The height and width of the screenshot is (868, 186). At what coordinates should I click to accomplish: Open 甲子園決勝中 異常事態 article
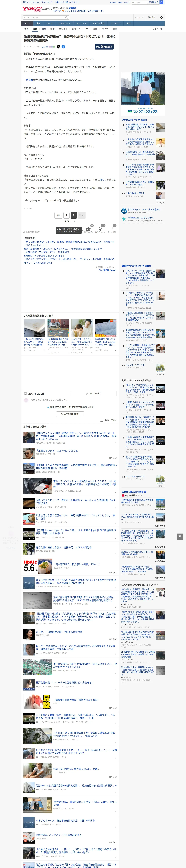click(x=85, y=665)
